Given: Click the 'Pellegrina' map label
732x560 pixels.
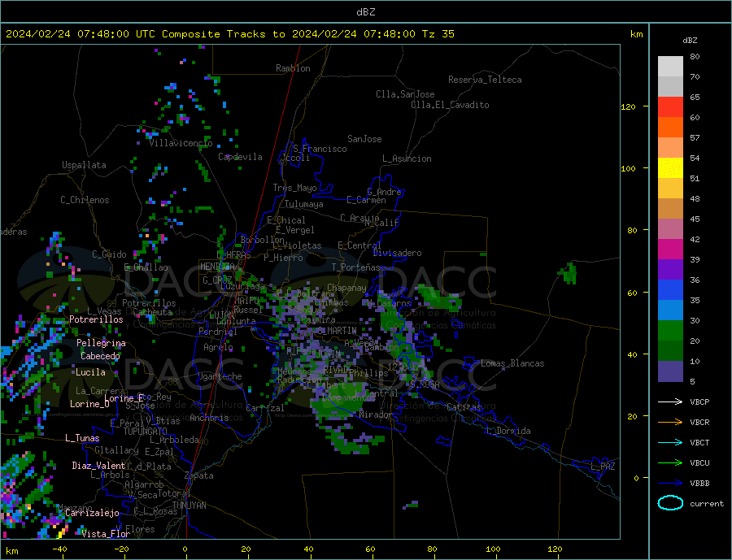Looking at the screenshot, I should (101, 343).
